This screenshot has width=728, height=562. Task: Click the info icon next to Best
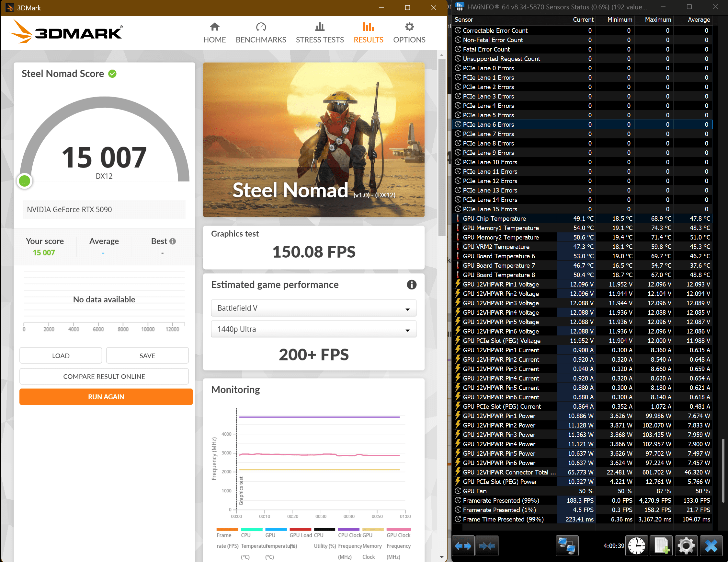tap(173, 241)
